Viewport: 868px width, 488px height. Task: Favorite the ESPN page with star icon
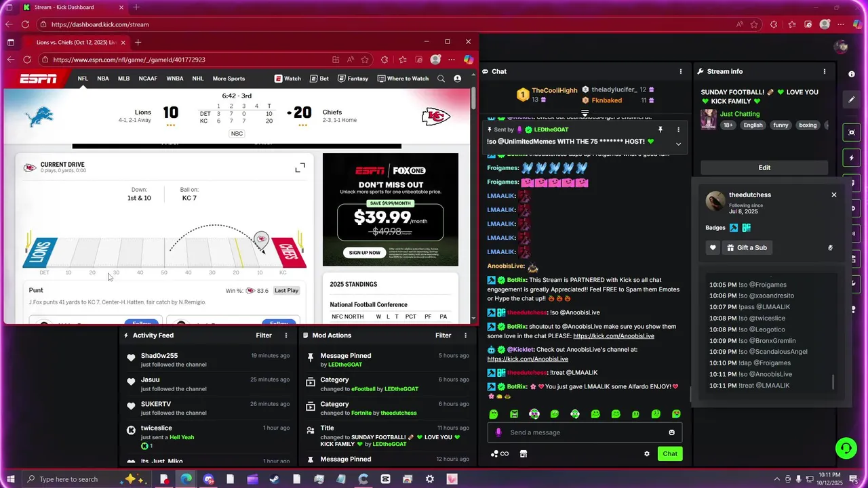point(365,60)
